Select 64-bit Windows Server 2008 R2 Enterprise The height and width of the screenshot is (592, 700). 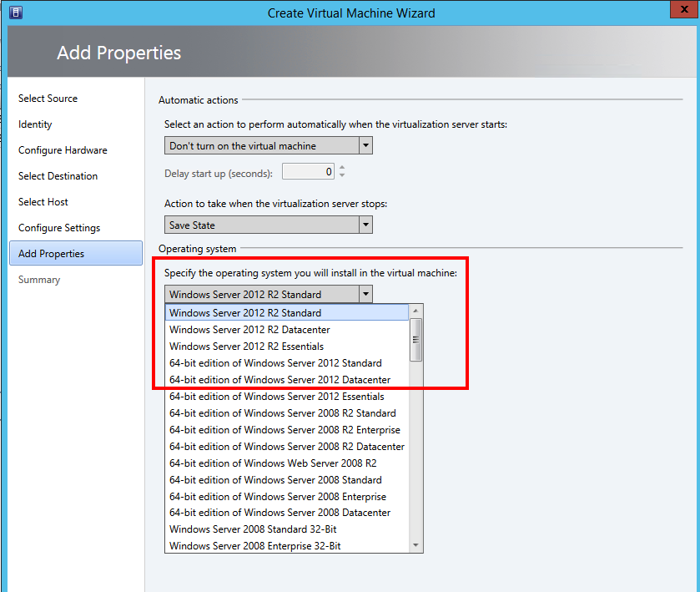287,430
